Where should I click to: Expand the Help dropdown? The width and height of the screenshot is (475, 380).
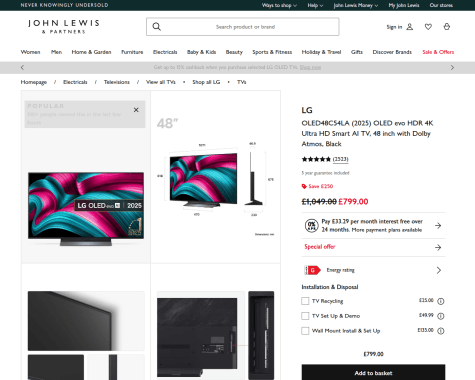pos(315,5)
